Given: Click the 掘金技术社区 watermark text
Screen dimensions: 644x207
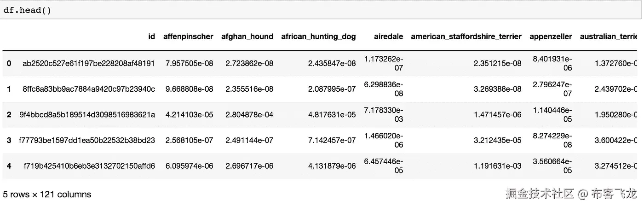Looking at the screenshot, I should [540, 194].
